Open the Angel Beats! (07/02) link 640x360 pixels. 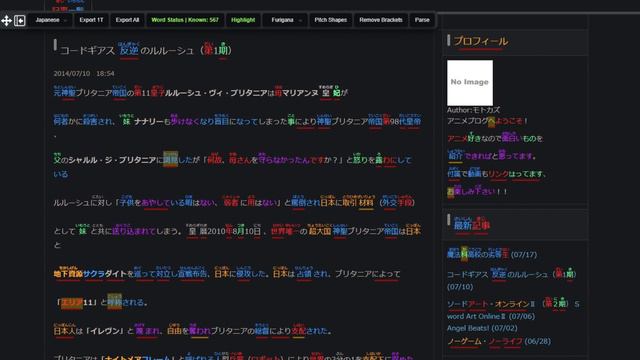point(482,328)
